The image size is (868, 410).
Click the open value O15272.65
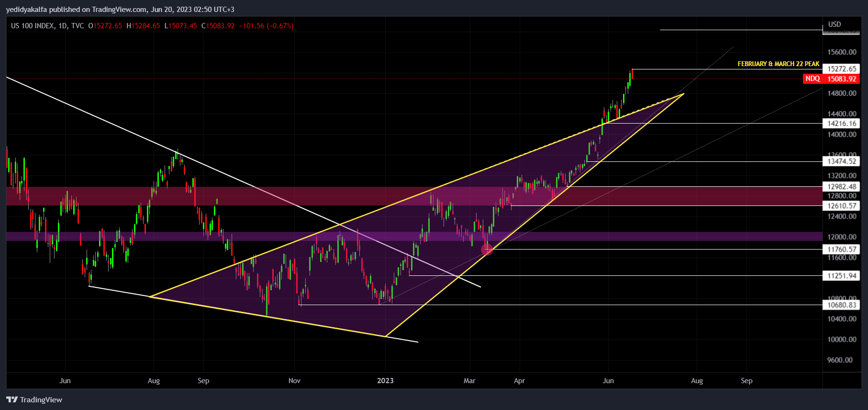click(105, 26)
